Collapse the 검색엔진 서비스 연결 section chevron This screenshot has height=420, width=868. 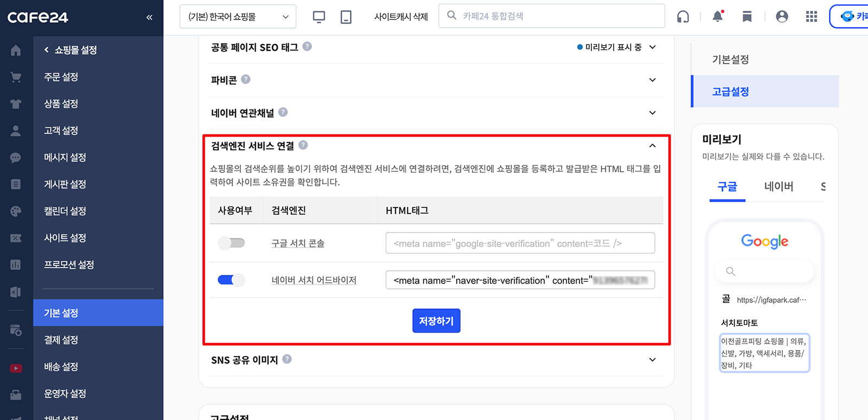653,146
